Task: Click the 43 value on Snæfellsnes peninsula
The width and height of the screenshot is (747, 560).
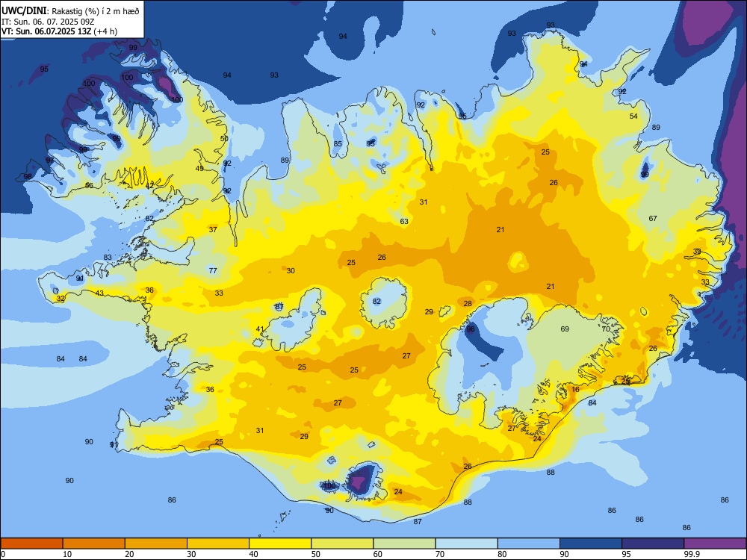Action: 99,293
